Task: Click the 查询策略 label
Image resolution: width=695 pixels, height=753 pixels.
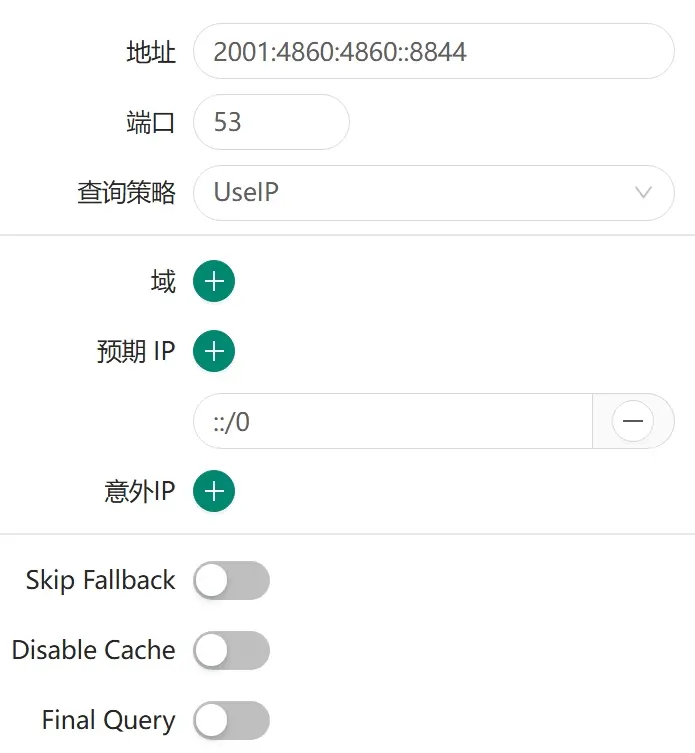Action: (127, 193)
